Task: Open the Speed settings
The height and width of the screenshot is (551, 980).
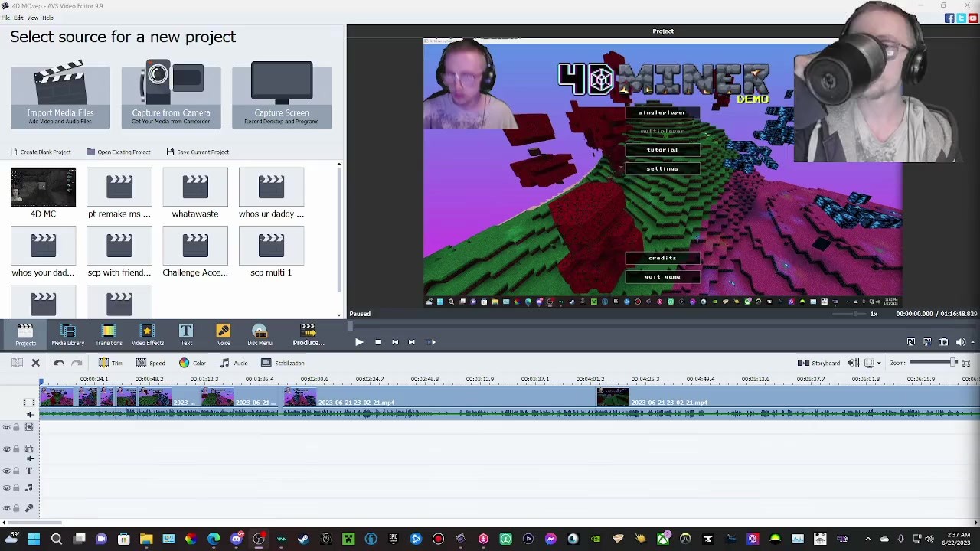Action: (150, 363)
